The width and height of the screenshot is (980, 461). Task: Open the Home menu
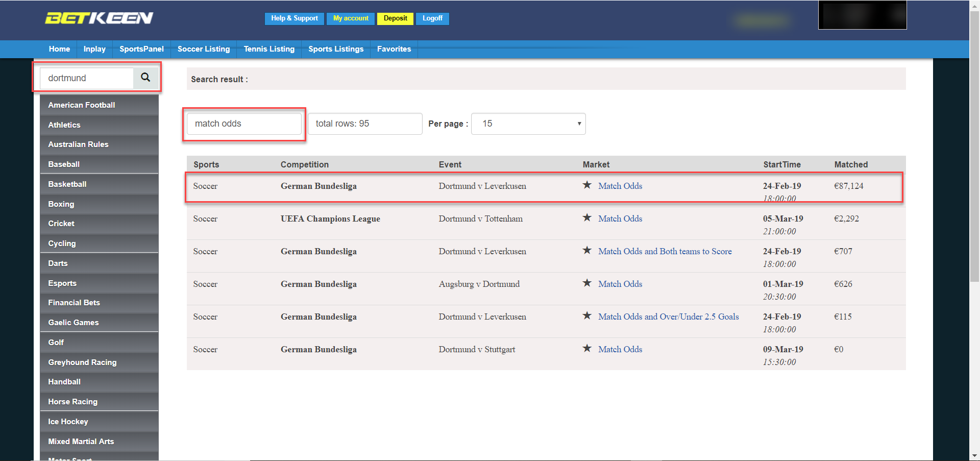tap(59, 49)
